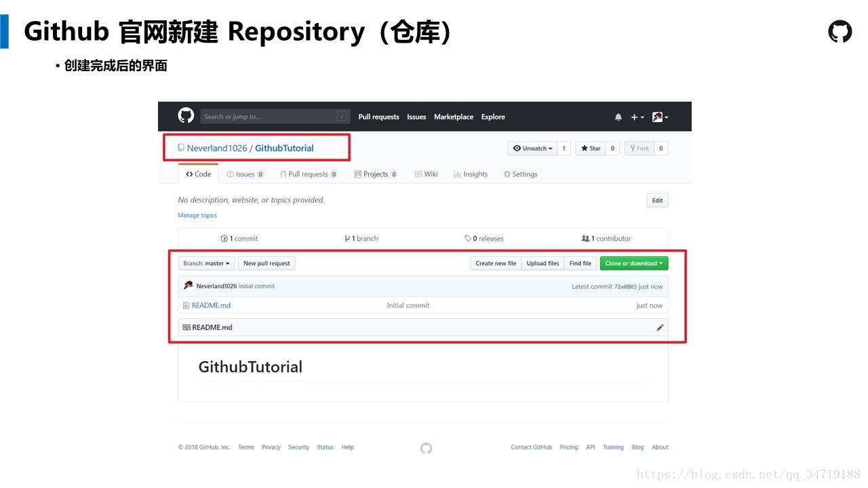Click the Manage topics link
868x488 pixels.
(197, 216)
